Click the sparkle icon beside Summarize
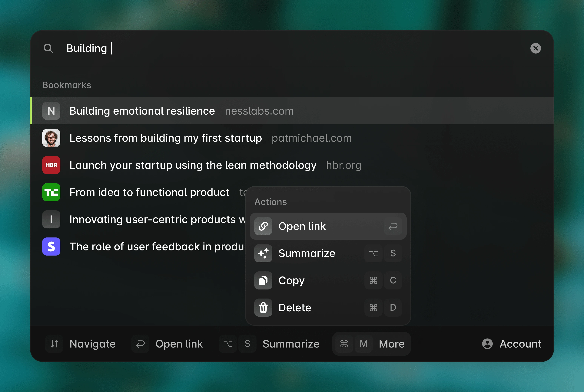The height and width of the screenshot is (392, 584). click(263, 253)
